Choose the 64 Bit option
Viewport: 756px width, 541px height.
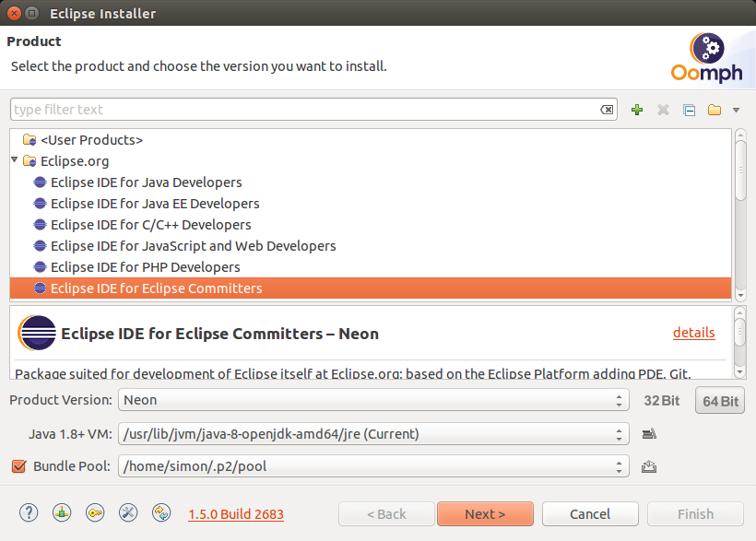(x=720, y=401)
